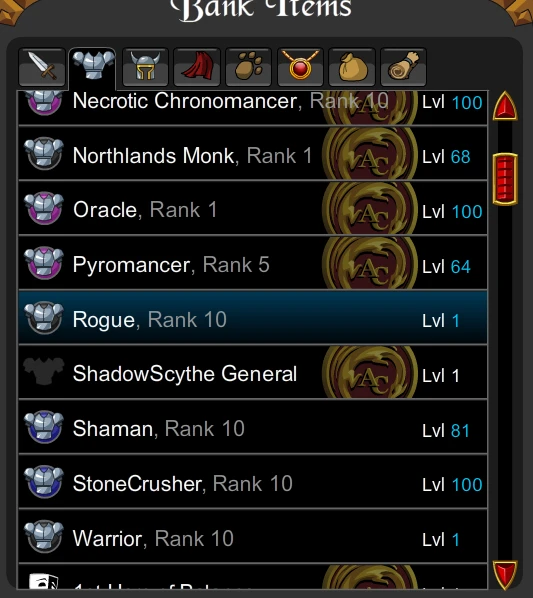Choose the Pyromancer Rank 5 entry
The height and width of the screenshot is (598, 533).
[253, 263]
